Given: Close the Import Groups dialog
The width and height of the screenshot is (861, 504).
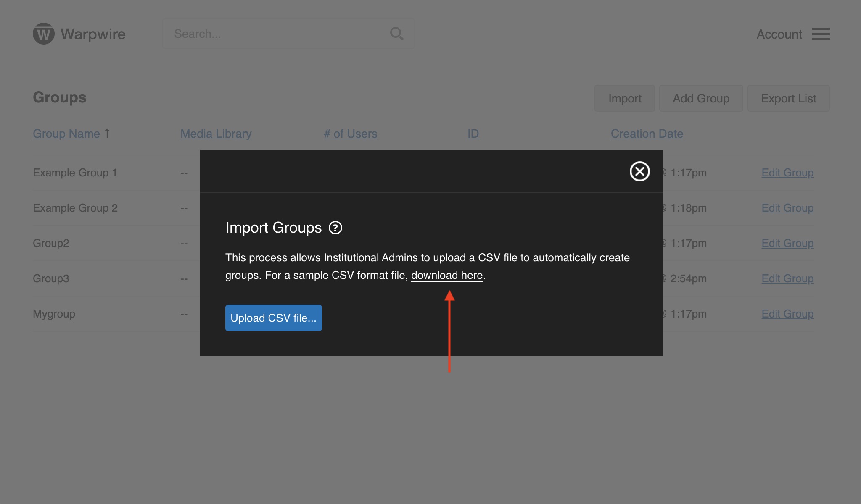Looking at the screenshot, I should click(639, 171).
